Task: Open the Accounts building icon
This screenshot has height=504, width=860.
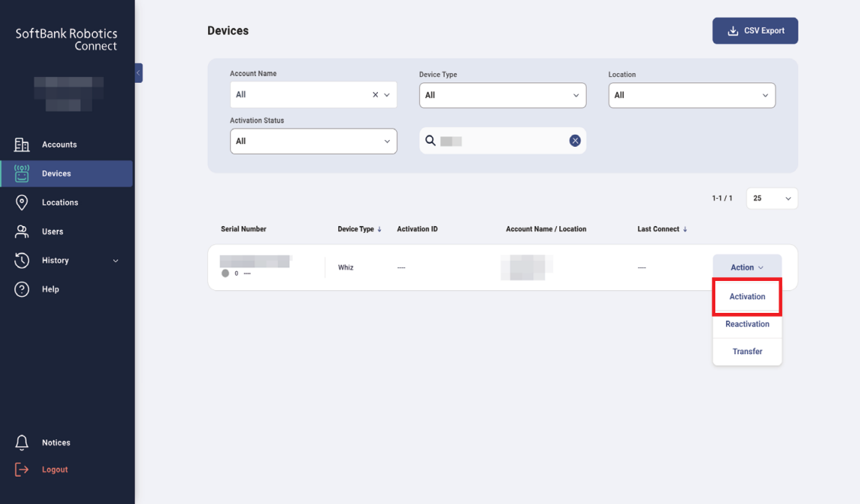Action: tap(21, 144)
